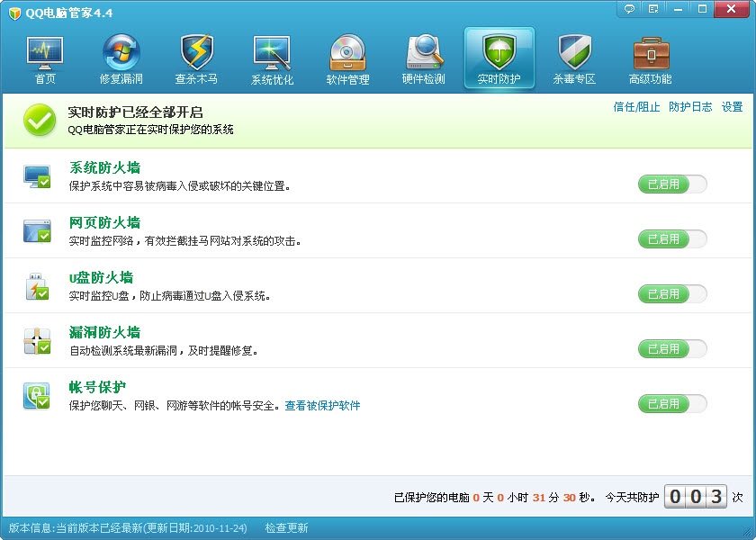Open 硬件检测 magnifier drive icon
Viewport: 756px width, 540px height.
424,52
